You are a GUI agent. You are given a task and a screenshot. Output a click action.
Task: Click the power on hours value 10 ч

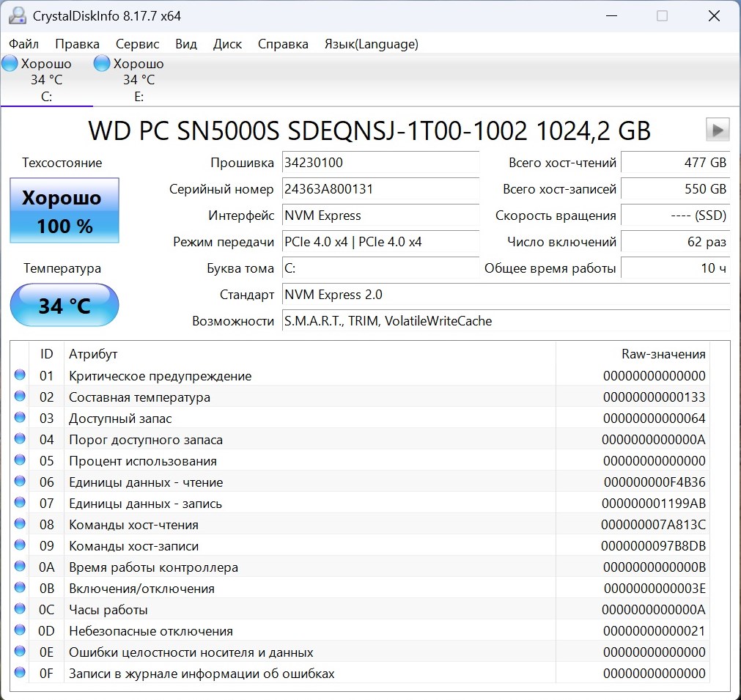pos(675,268)
